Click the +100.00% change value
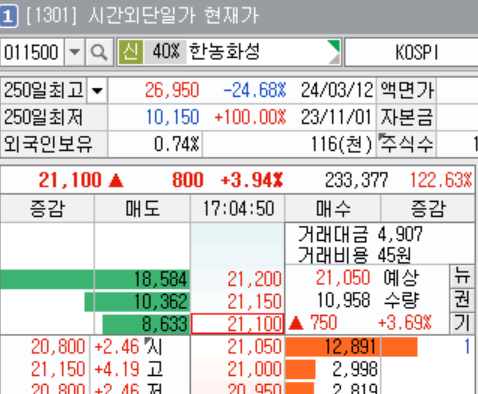The image size is (478, 394). (250, 117)
